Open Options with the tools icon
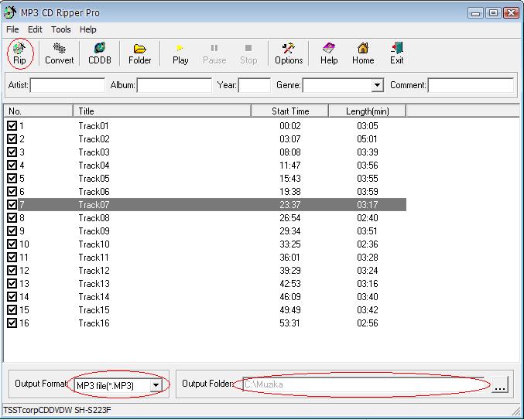This screenshot has height=420, width=524. pyautogui.click(x=289, y=54)
